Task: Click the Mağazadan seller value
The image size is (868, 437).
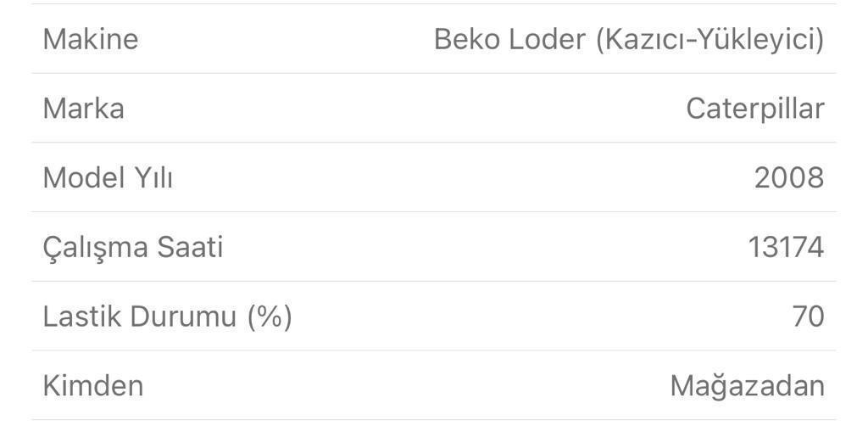Action: pyautogui.click(x=748, y=386)
